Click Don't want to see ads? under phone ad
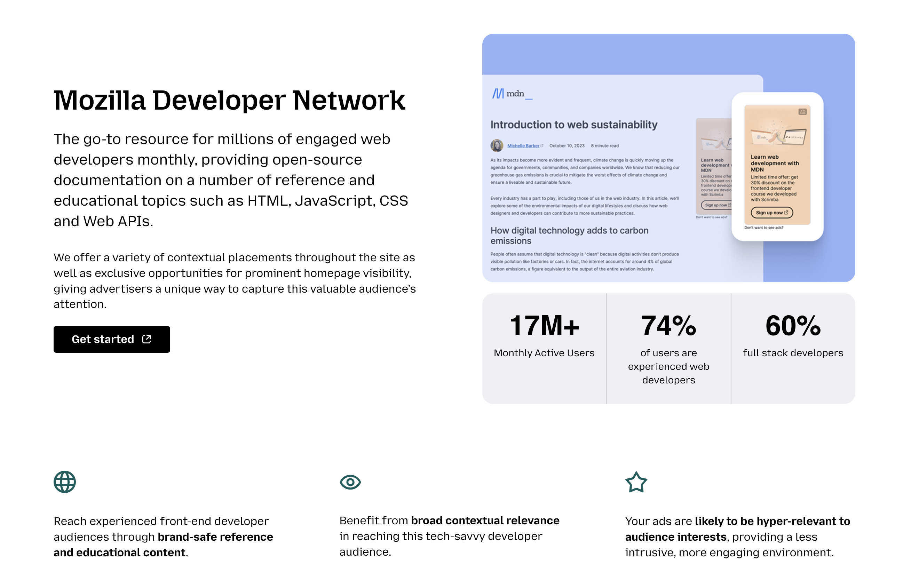The width and height of the screenshot is (911, 588). coord(763,228)
